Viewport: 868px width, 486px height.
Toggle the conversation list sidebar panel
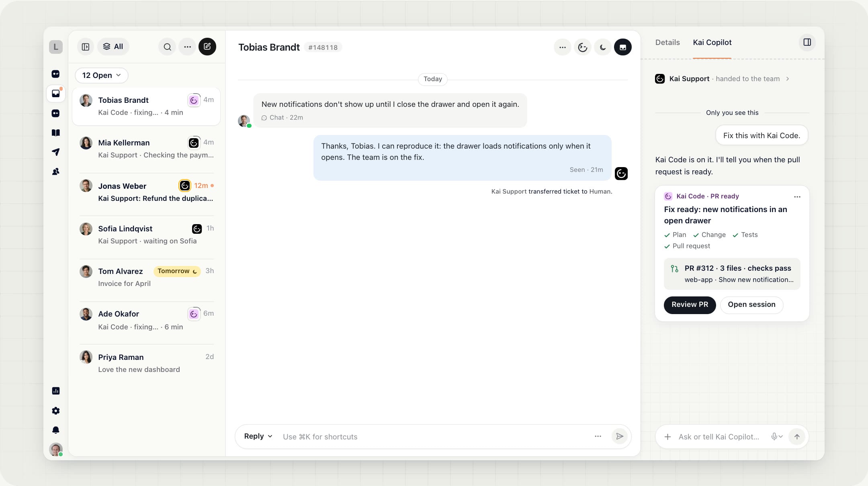click(x=86, y=47)
